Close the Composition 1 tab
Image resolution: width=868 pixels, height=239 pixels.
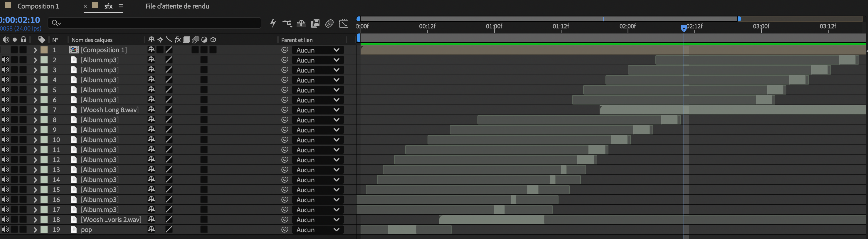pyautogui.click(x=85, y=6)
